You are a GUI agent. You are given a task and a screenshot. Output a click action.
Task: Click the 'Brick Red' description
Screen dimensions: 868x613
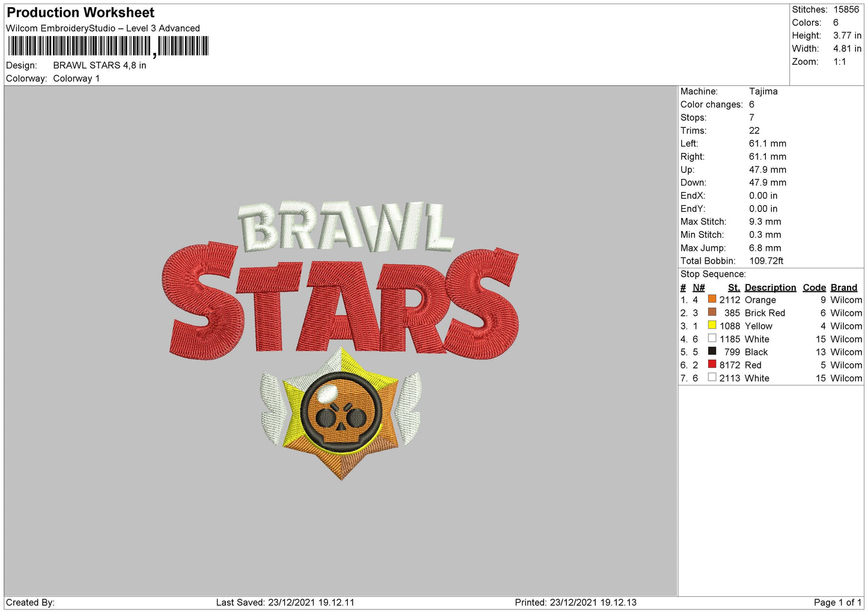pyautogui.click(x=765, y=313)
